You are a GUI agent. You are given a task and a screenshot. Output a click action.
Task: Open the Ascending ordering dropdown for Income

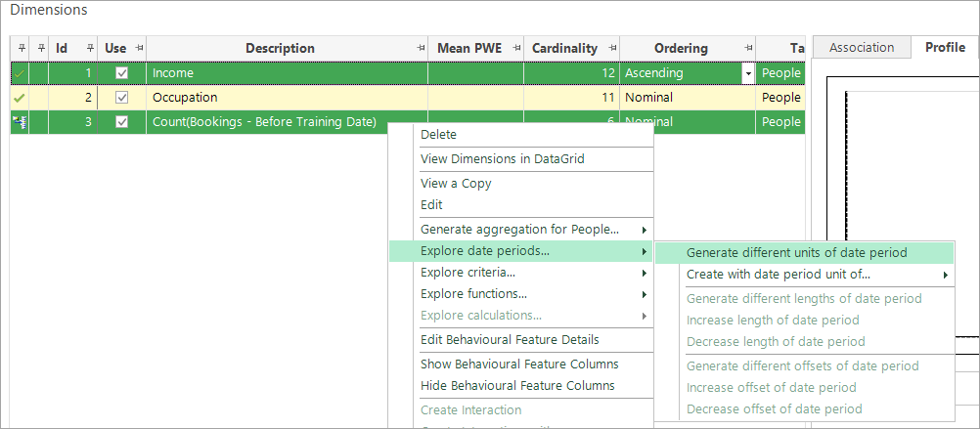[748, 73]
